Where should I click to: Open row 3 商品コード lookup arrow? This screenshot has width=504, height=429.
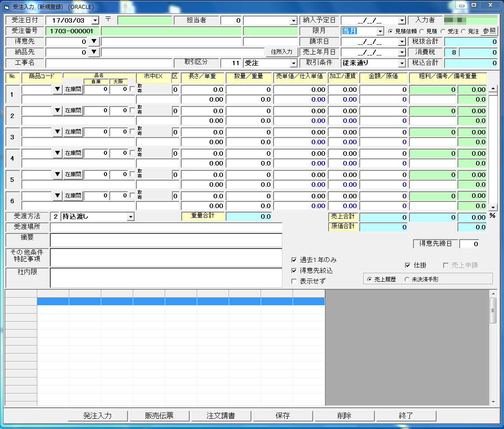point(57,132)
